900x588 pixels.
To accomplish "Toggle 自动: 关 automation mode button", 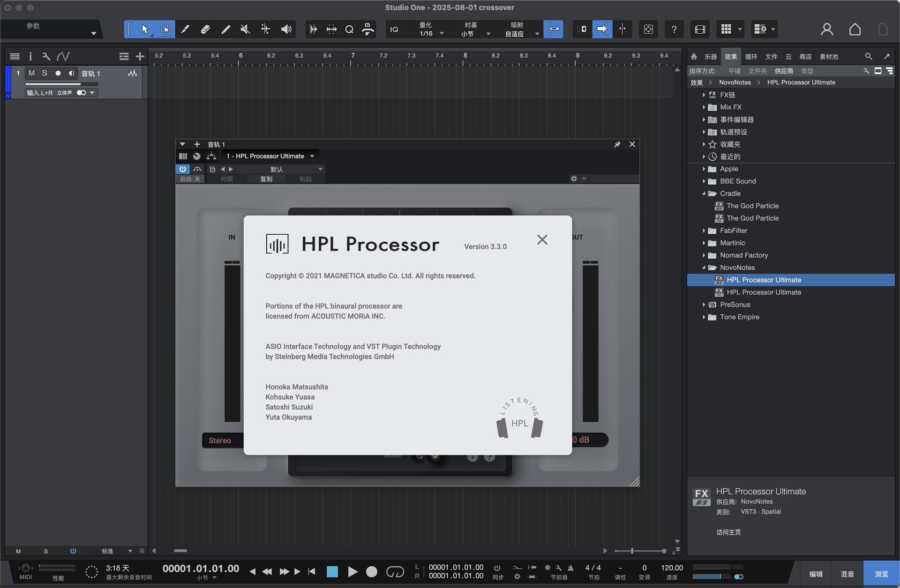I will (190, 179).
